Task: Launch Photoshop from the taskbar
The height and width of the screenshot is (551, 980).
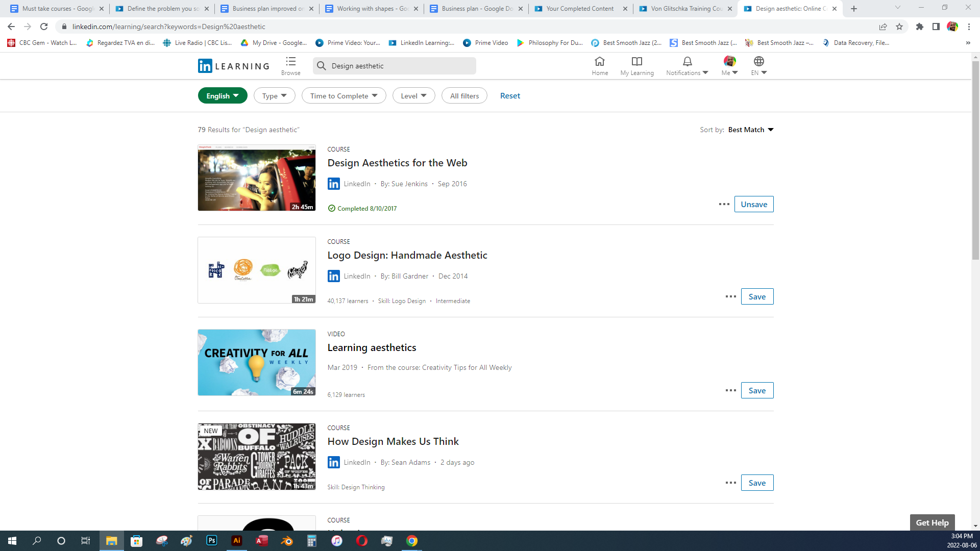Action: [x=211, y=541]
